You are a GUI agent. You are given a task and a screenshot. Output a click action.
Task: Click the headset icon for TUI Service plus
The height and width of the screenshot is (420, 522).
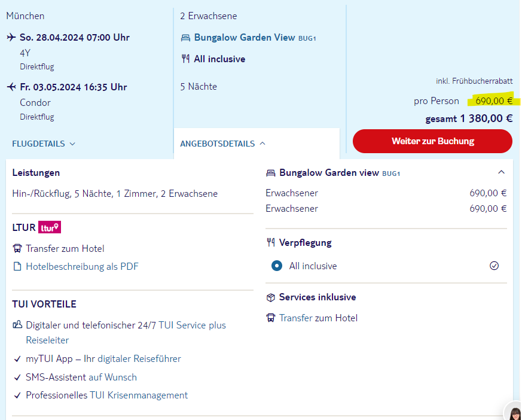17,325
